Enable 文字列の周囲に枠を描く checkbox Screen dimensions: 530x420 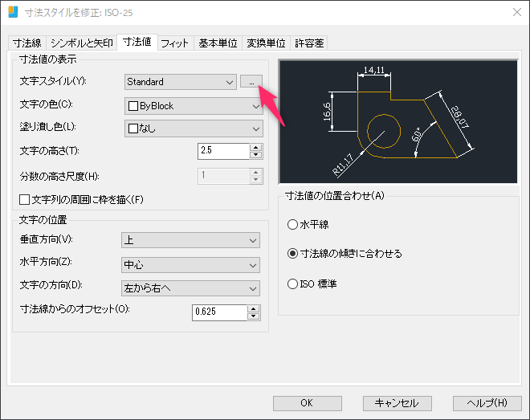pyautogui.click(x=24, y=199)
